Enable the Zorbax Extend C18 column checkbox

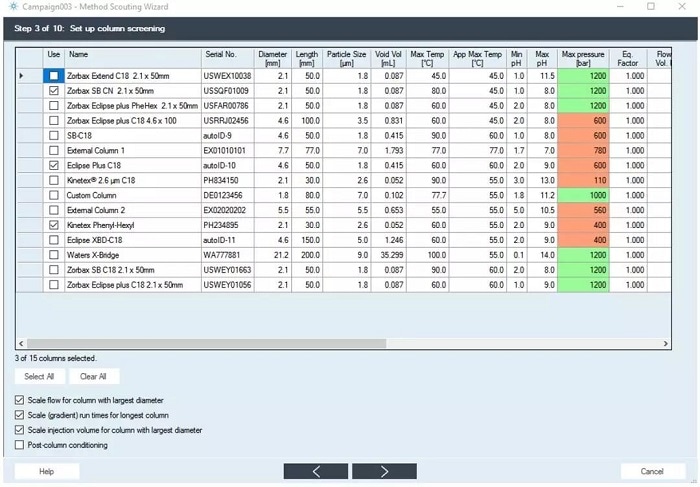[53, 76]
